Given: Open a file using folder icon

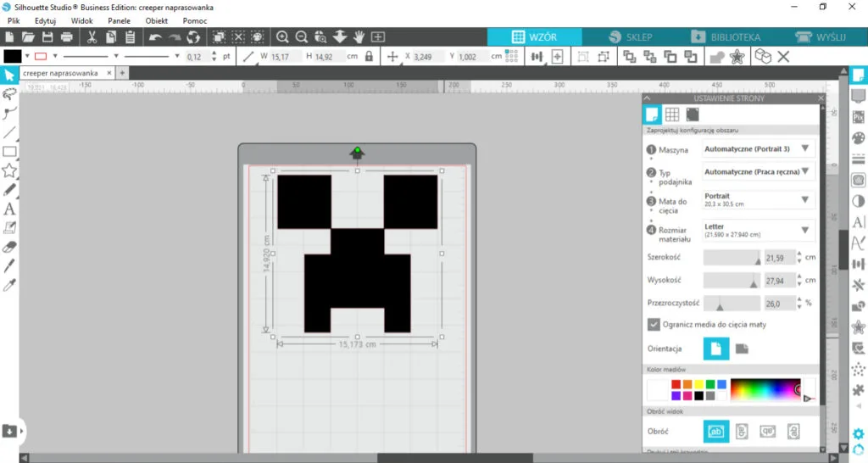Looking at the screenshot, I should click(x=28, y=37).
